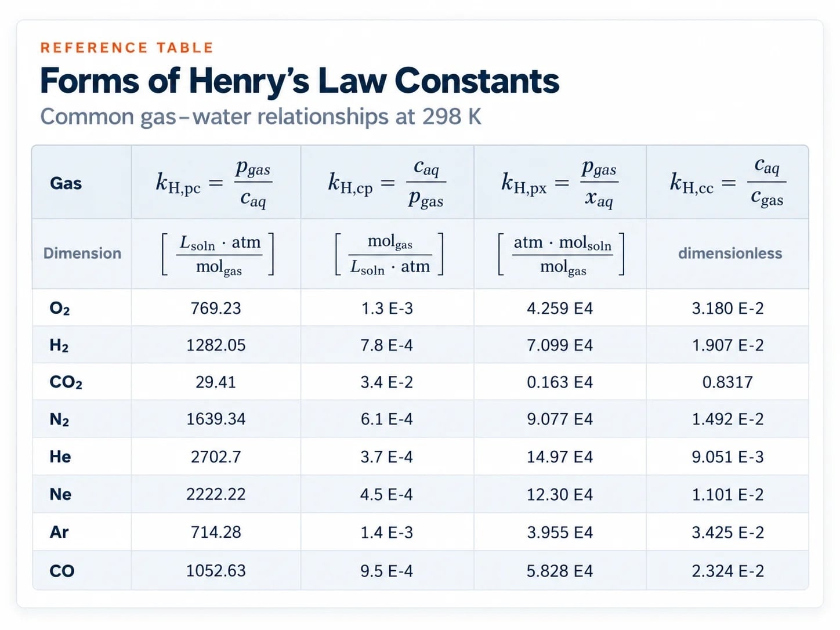Click the cell reading 14.97 E4
This screenshot has width=840, height=630.
click(x=560, y=457)
